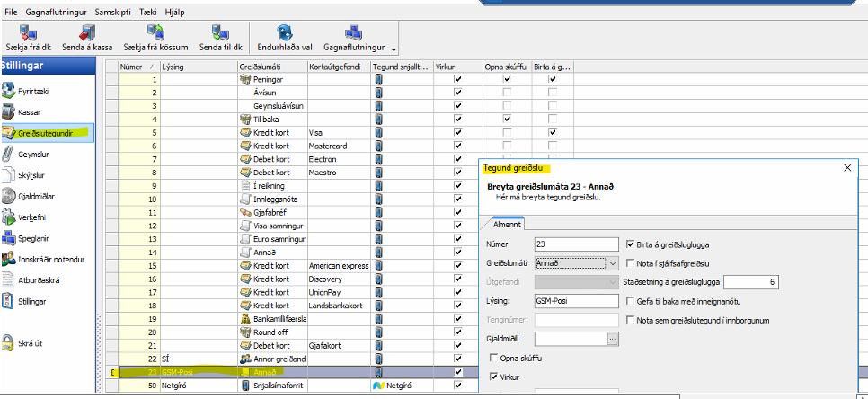Click the Gjaldmiðill browse ellipsis button
Viewport: 868px width, 399px height.
click(x=613, y=339)
